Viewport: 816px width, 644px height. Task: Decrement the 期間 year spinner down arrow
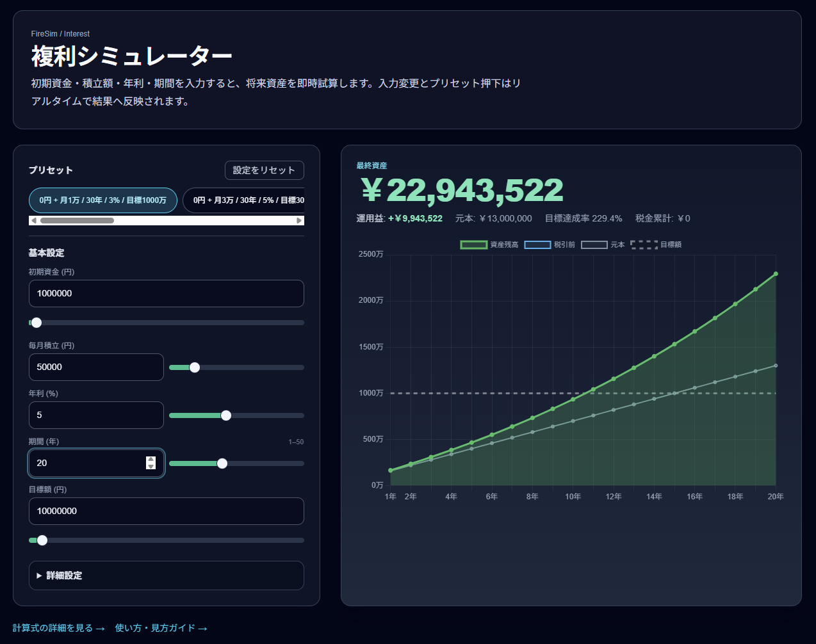pos(151,467)
